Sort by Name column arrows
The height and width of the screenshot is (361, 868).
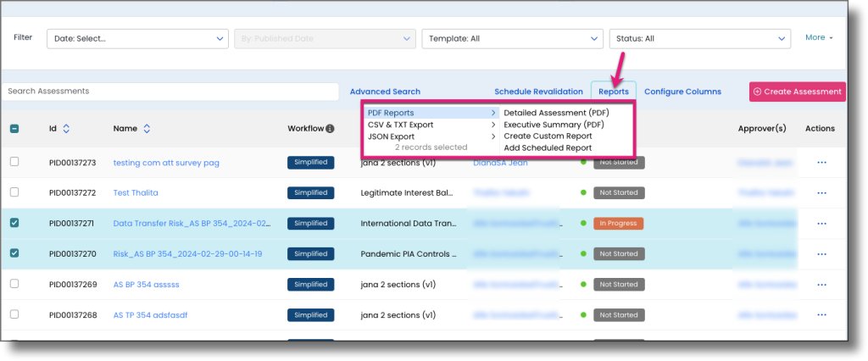tap(147, 129)
